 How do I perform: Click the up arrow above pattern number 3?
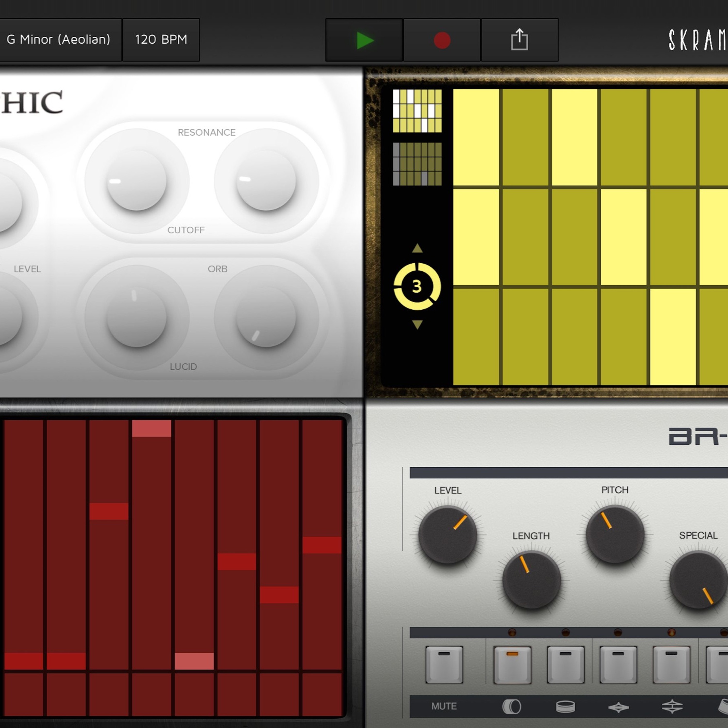coord(417,248)
